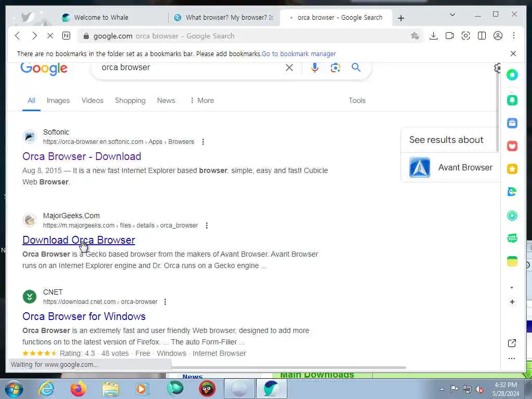532x399 pixels.
Task: Open the Papago translate parrot sidebar icon
Action: 512,192
